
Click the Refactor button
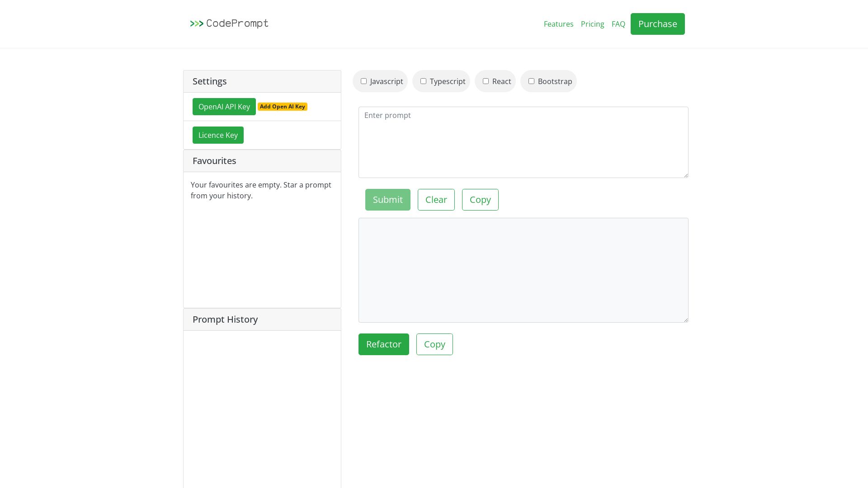click(383, 344)
